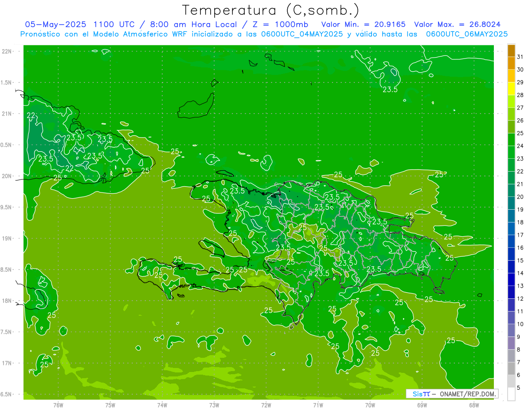Click the legend scale value 30
Image resolution: width=532 pixels, height=411 pixels.
pyautogui.click(x=520, y=70)
